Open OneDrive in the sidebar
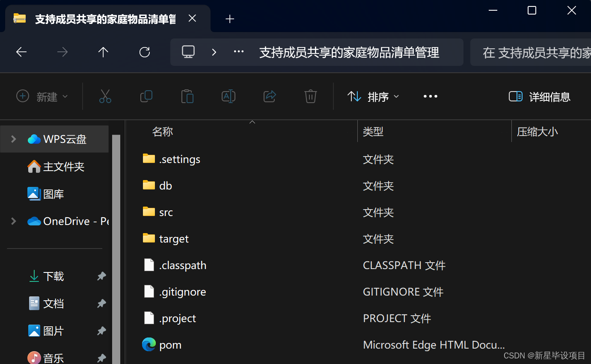591x364 pixels. [x=68, y=221]
